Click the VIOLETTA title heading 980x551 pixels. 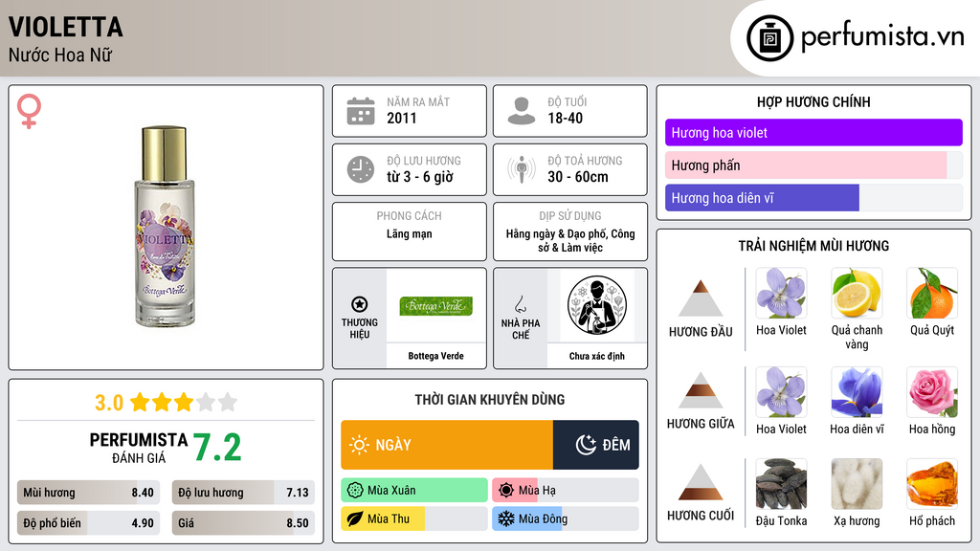(66, 27)
